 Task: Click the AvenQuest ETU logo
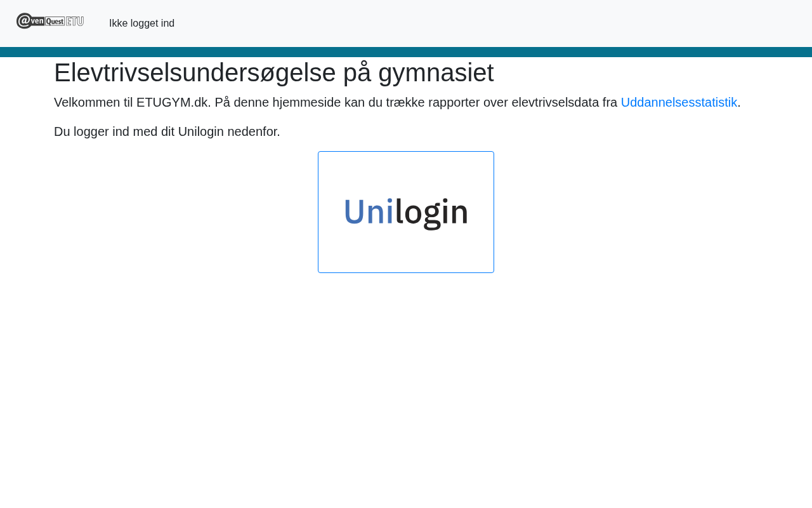(x=50, y=21)
